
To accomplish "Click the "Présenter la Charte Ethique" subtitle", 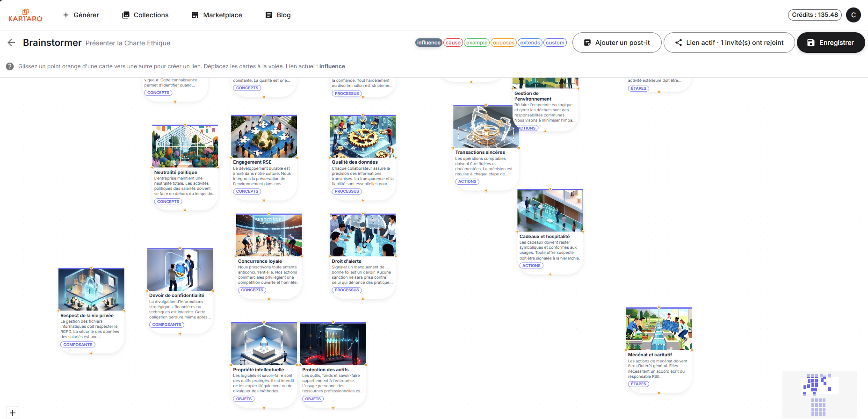I will [x=128, y=43].
